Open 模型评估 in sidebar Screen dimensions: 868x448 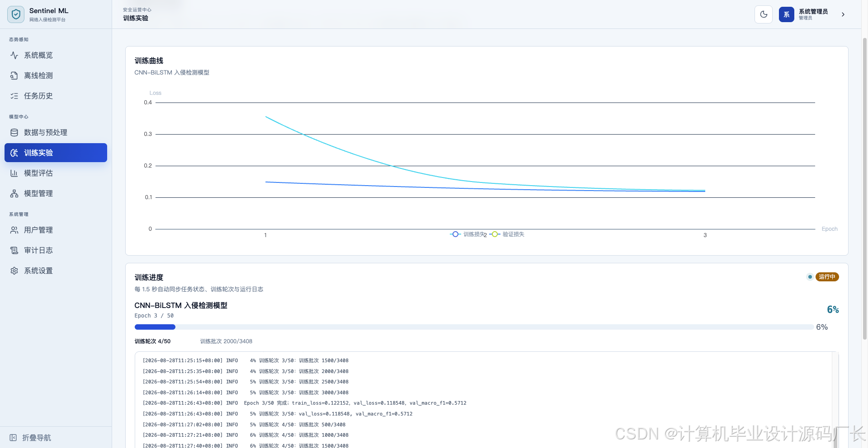pos(56,173)
